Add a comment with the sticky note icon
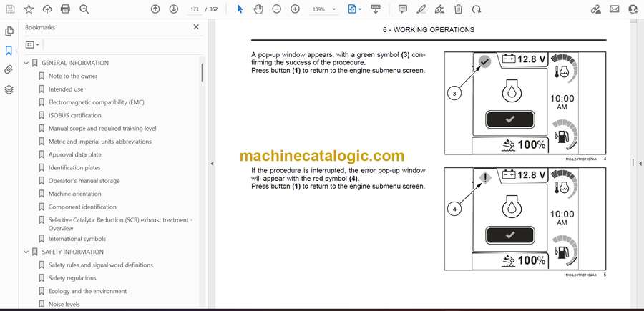644x311 pixels. coord(403,9)
